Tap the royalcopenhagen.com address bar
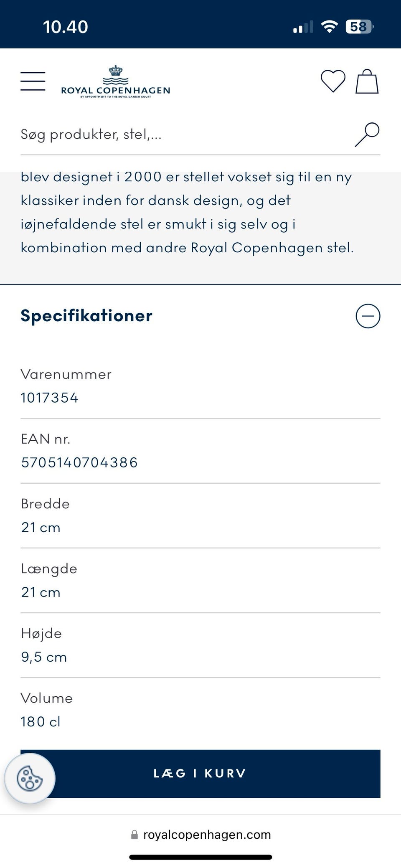 [x=207, y=835]
